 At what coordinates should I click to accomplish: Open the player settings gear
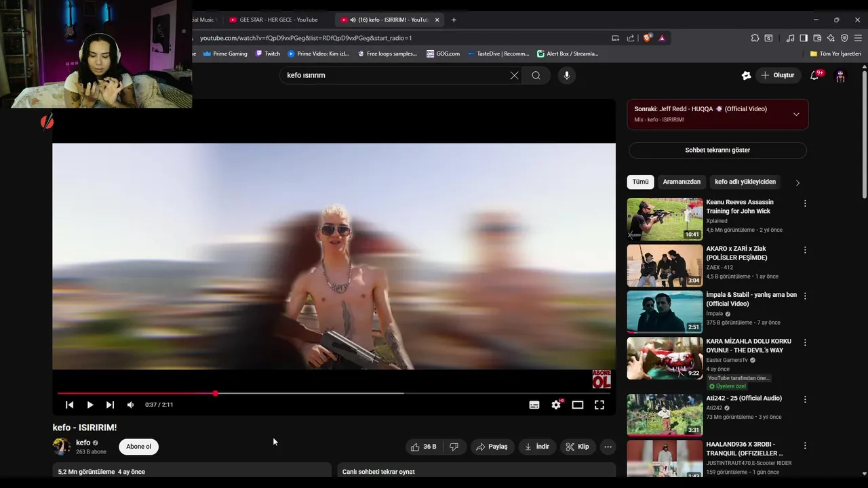click(x=556, y=405)
